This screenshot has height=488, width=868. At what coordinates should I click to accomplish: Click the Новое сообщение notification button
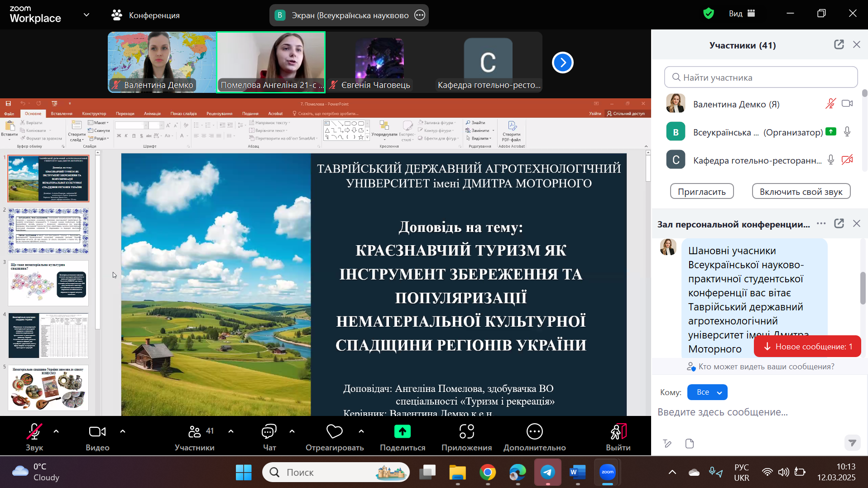tap(807, 347)
